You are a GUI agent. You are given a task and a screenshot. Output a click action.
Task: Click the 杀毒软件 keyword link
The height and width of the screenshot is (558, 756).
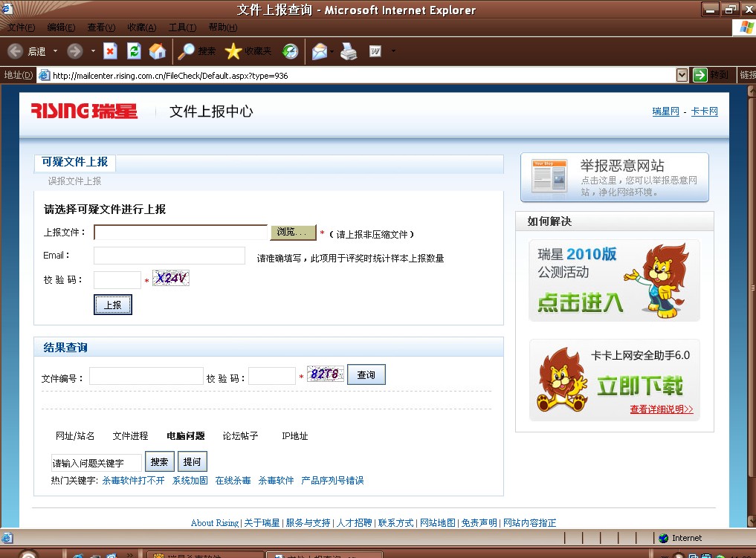pyautogui.click(x=276, y=481)
